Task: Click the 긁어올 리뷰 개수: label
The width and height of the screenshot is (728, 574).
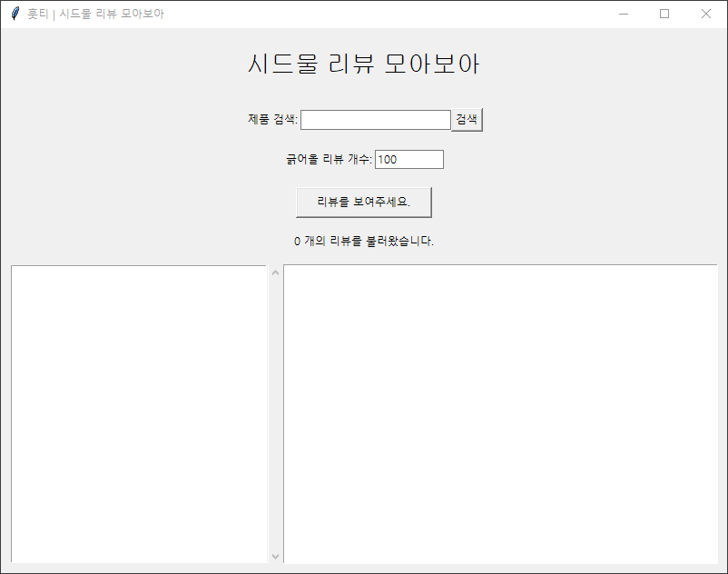Action: (x=330, y=159)
